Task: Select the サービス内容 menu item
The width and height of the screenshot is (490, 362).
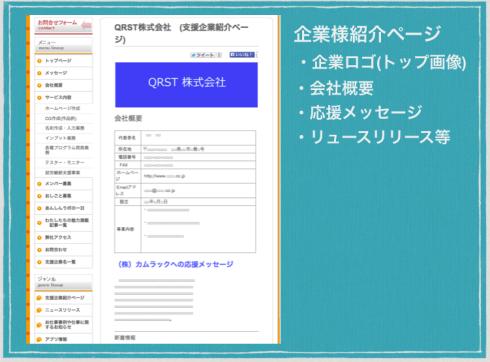Action: 58,97
